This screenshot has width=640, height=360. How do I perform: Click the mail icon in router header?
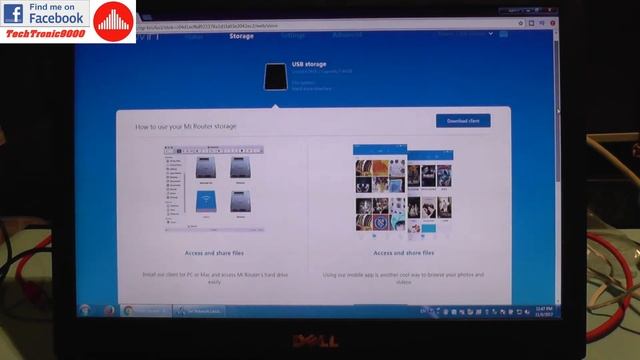(x=504, y=34)
